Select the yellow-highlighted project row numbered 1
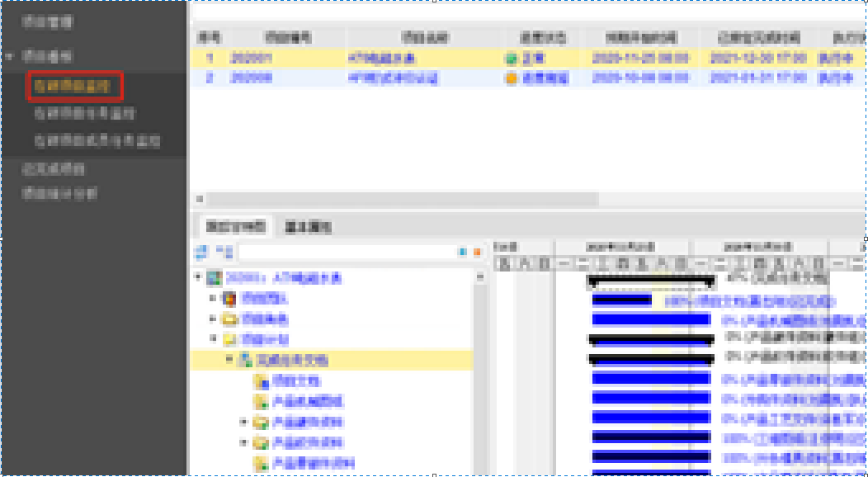This screenshot has height=477, width=868. [x=529, y=59]
